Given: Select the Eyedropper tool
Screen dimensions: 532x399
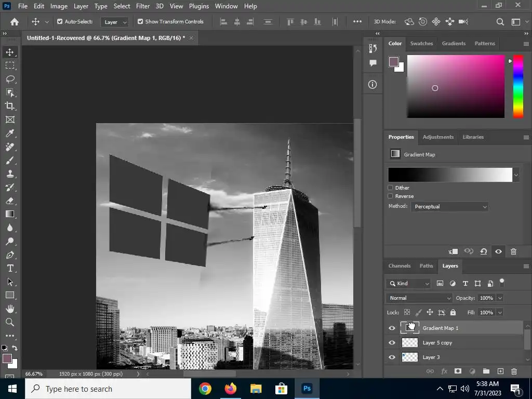Looking at the screenshot, I should pyautogui.click(x=10, y=133).
